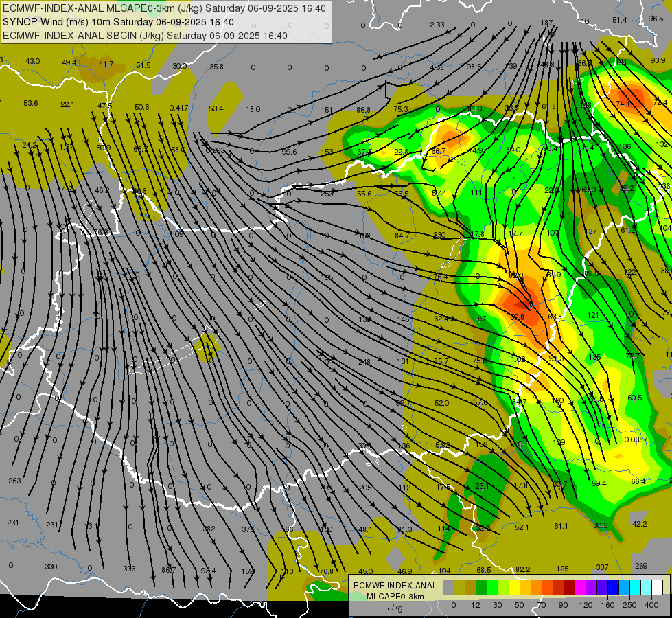This screenshot has height=618, width=672.
Task: Click the map value 66.7
Action: point(439,151)
